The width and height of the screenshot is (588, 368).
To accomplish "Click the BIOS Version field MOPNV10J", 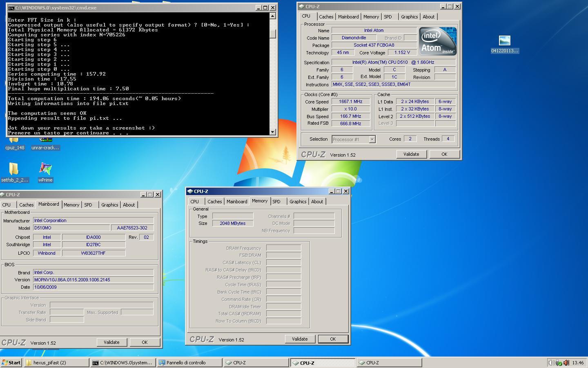I will tap(93, 280).
